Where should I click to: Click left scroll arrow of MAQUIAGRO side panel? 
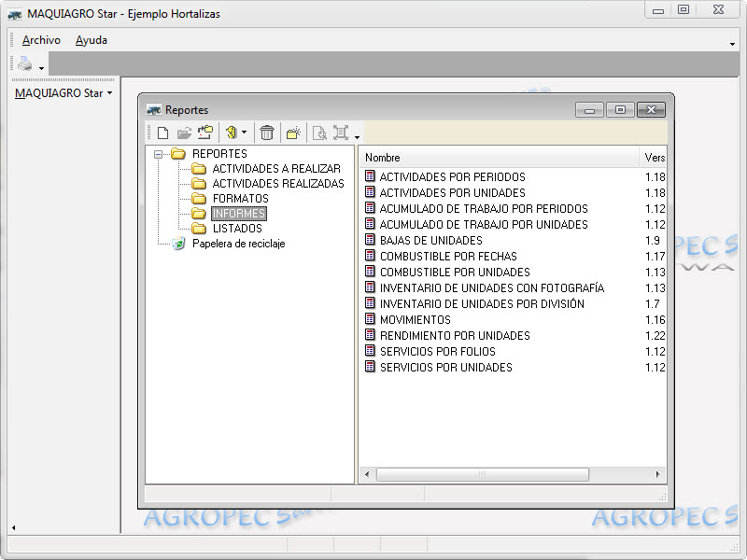coord(13,527)
